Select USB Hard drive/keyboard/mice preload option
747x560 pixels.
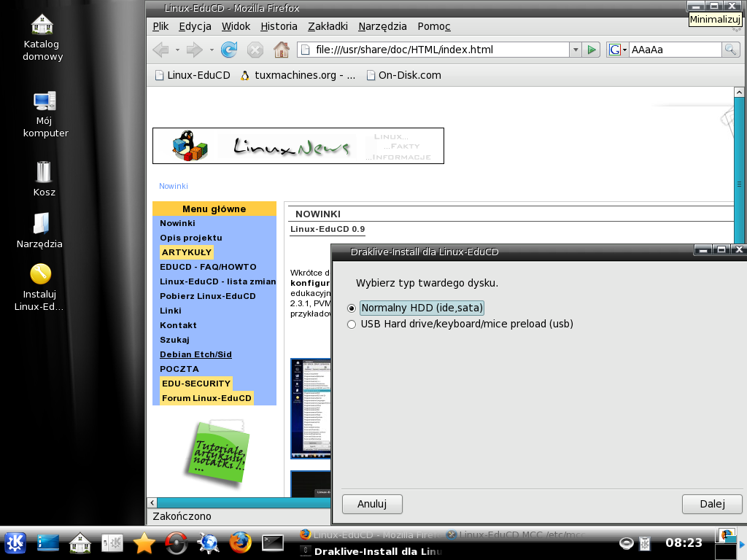click(352, 324)
